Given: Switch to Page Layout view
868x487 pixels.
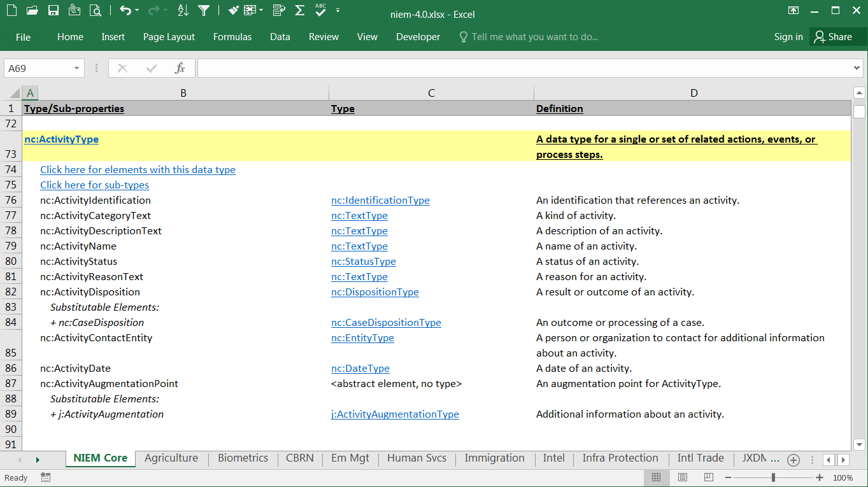Looking at the screenshot, I should tap(682, 477).
